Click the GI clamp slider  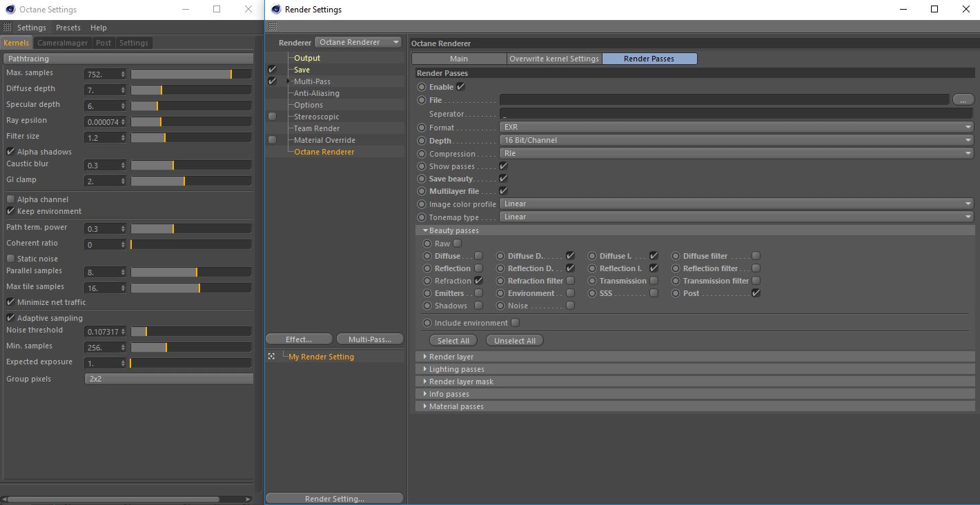[191, 181]
